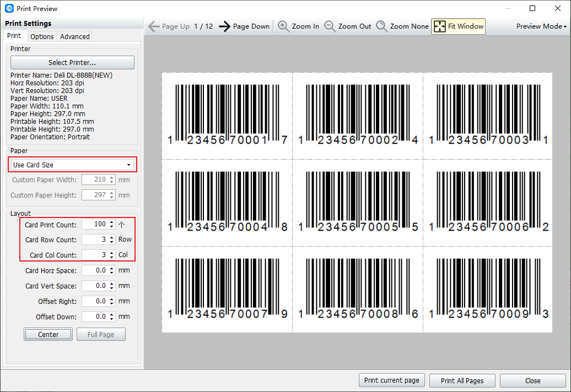Viewport: 571px width, 392px height.
Task: Switch to the Print tab
Action: point(14,36)
